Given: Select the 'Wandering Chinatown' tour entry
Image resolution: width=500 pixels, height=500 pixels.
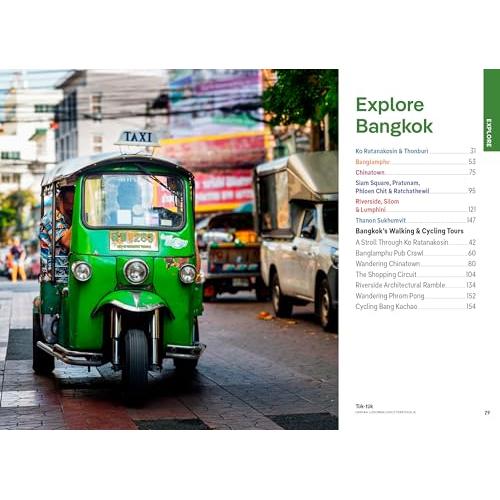Looking at the screenshot, I should tap(415, 264).
